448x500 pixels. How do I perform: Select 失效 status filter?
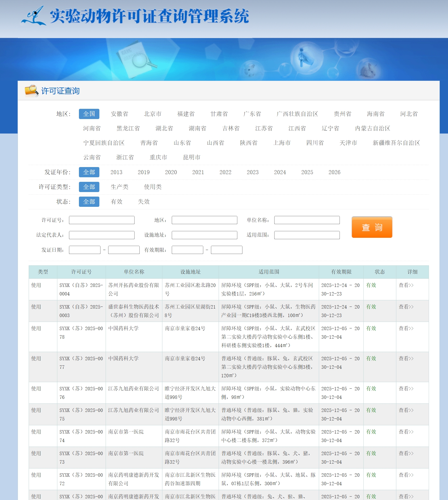pyautogui.click(x=144, y=202)
